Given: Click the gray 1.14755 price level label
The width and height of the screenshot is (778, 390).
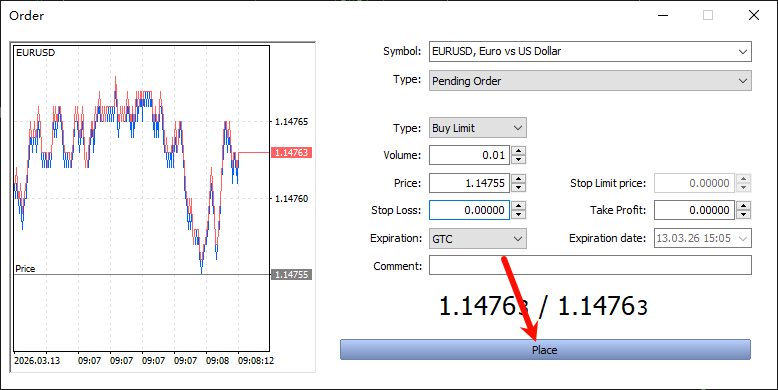Looking at the screenshot, I should click(x=291, y=274).
